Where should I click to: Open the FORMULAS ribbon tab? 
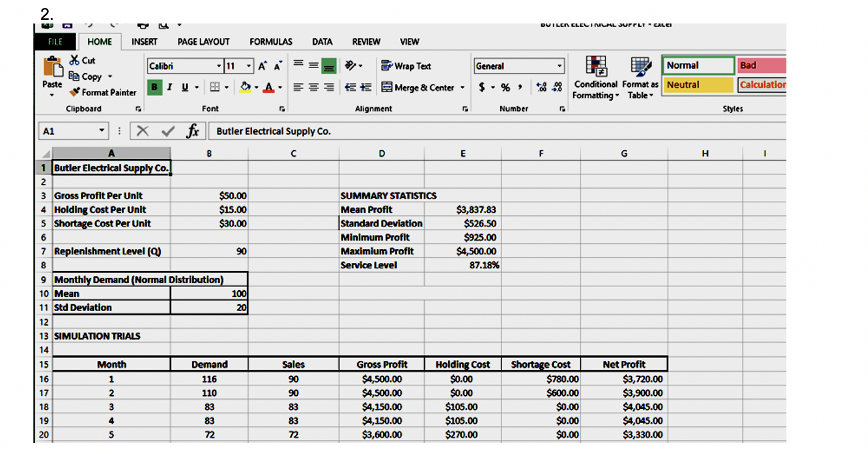pyautogui.click(x=271, y=41)
